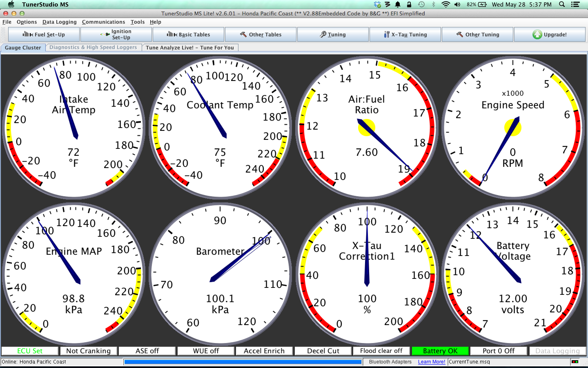588x368 pixels.
Task: Select the X-Tau Correction1 gauge
Action: point(367,274)
